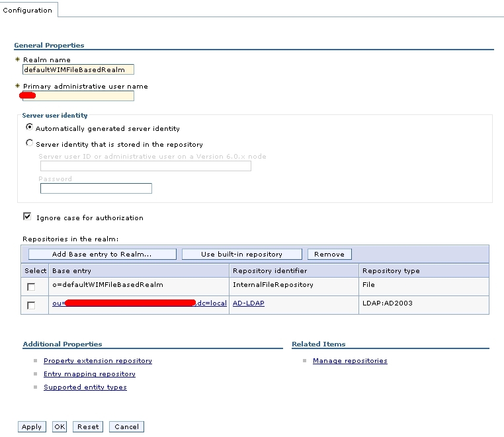Click Add Base entry to Realm button
Screen dimensions: 504x437
pos(103,254)
